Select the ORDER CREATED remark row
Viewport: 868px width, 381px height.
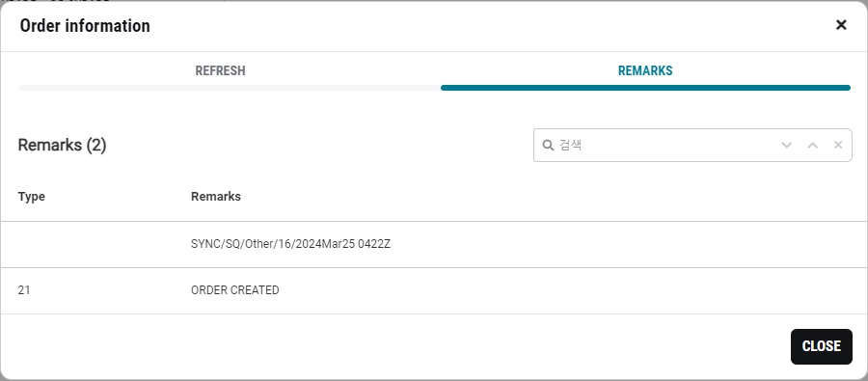point(434,290)
